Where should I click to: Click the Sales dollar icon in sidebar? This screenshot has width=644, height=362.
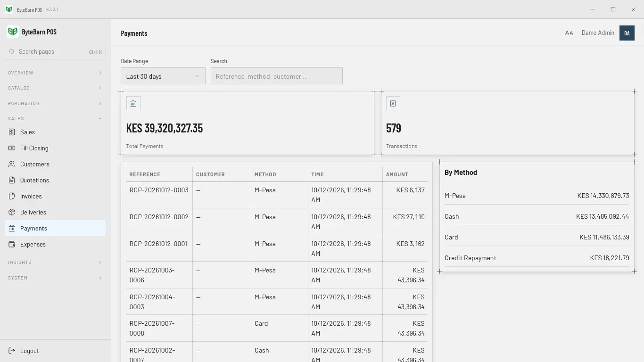12,132
